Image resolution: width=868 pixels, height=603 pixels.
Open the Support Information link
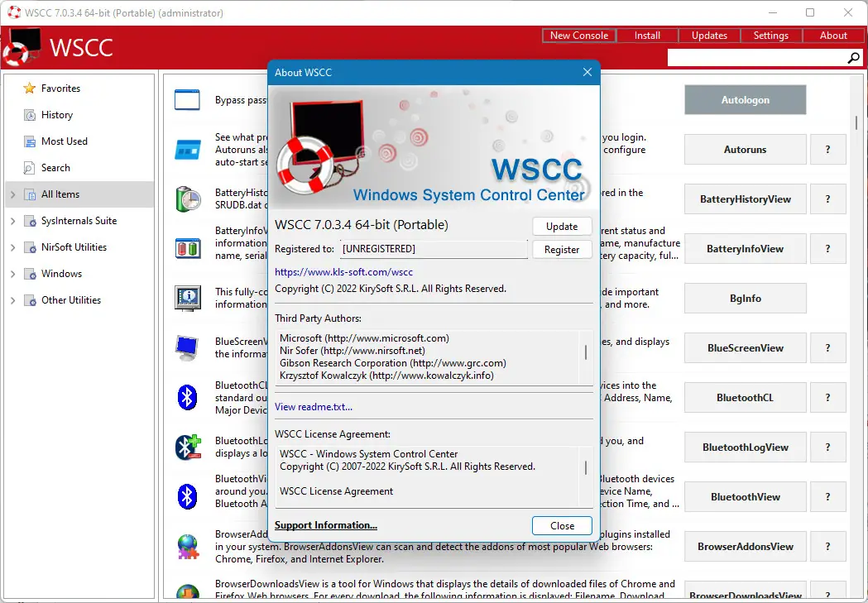pyautogui.click(x=325, y=525)
